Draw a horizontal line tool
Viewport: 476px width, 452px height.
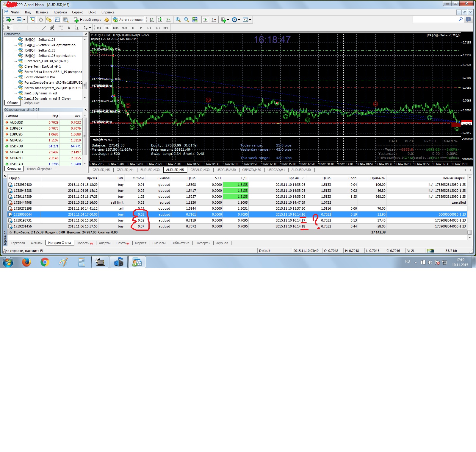pos(35,28)
